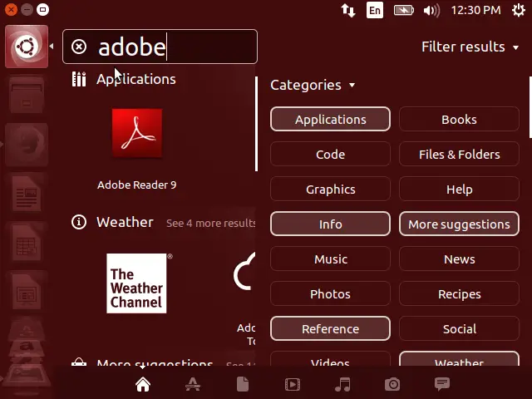Switch to Photos lens camera icon
Image resolution: width=532 pixels, height=399 pixels.
coord(392,385)
